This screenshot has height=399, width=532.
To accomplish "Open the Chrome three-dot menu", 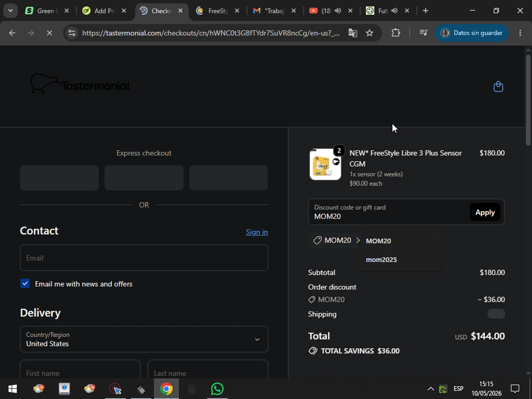I will coord(520,33).
